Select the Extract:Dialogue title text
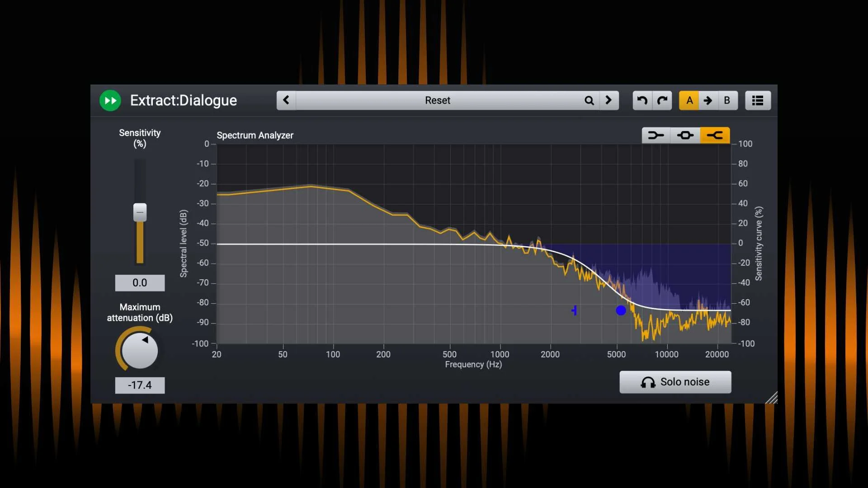 (183, 100)
